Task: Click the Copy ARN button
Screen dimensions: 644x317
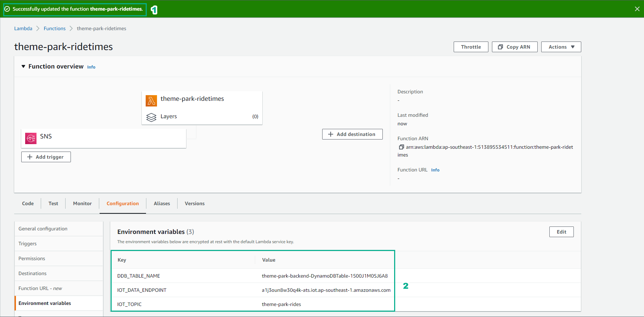Action: point(515,47)
